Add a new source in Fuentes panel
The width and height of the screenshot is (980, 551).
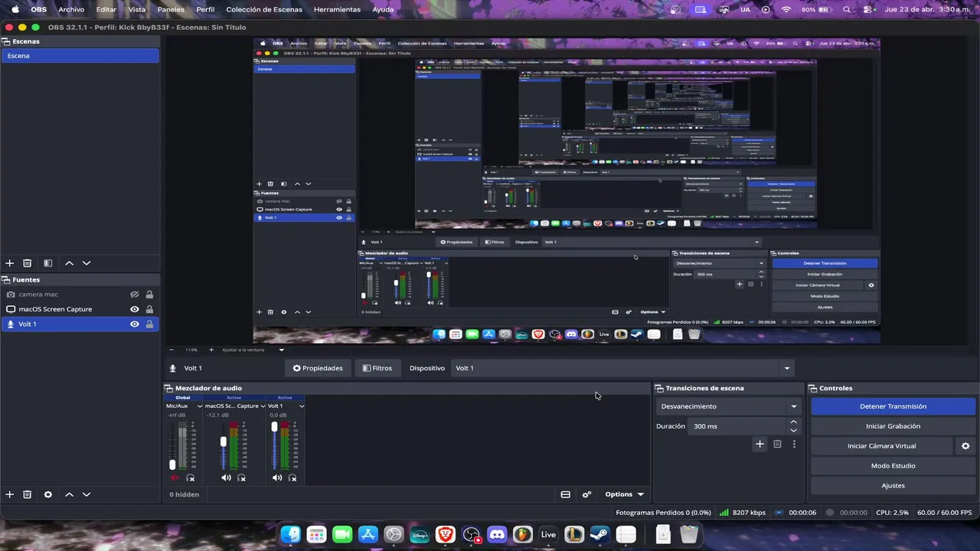(x=10, y=494)
